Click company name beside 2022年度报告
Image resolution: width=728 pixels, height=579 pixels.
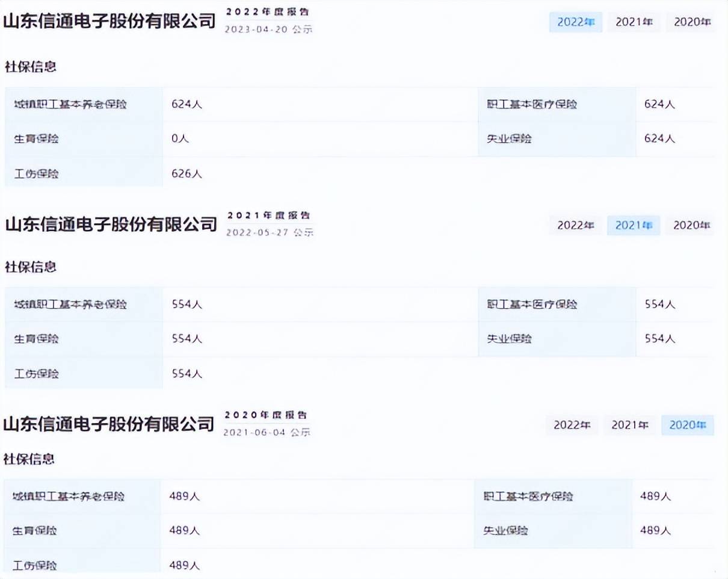110,21
